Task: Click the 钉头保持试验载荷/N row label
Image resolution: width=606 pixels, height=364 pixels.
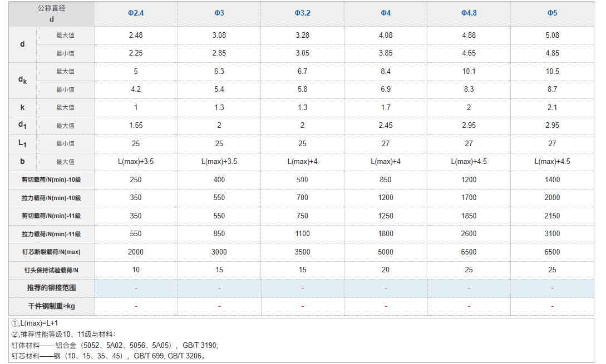Action: coord(52,270)
